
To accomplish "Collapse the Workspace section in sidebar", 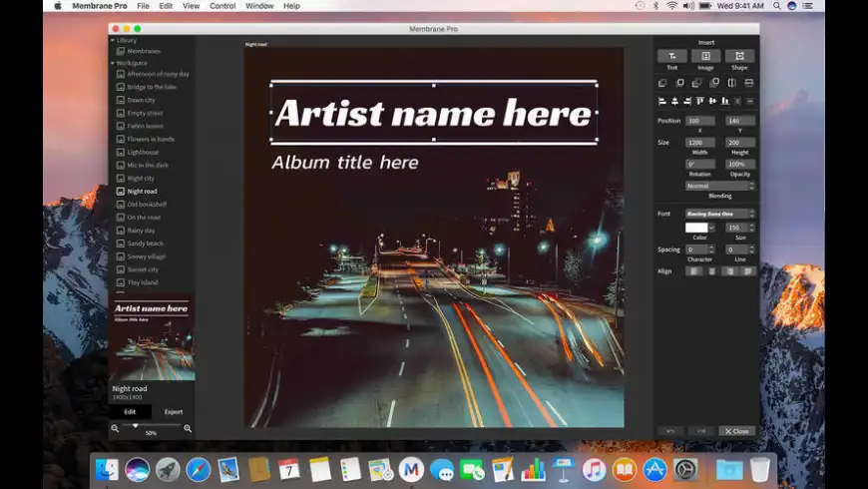I will (113, 63).
